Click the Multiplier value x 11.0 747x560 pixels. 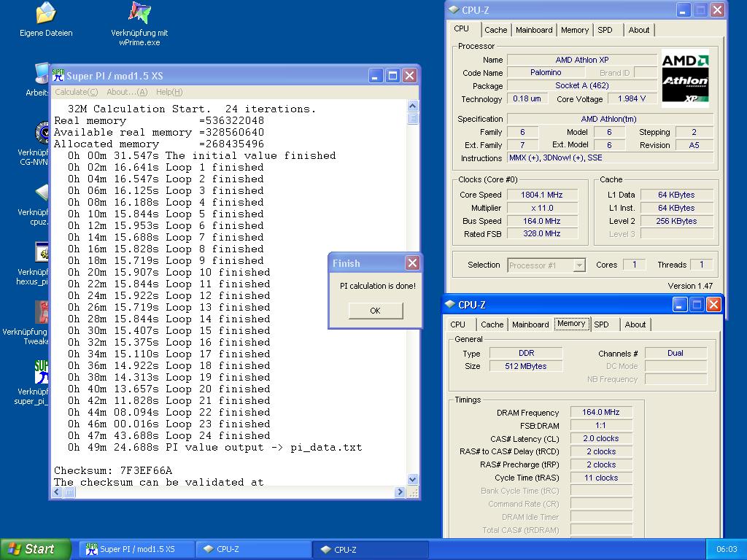tap(542, 208)
